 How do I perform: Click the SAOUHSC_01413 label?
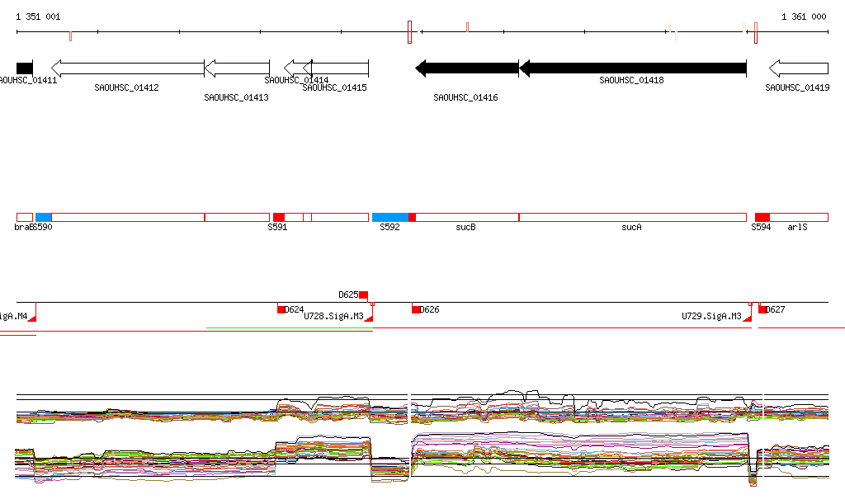click(236, 97)
